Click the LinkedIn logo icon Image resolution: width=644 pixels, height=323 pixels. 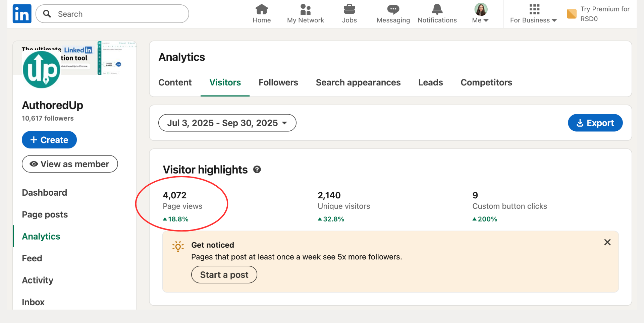click(x=22, y=14)
